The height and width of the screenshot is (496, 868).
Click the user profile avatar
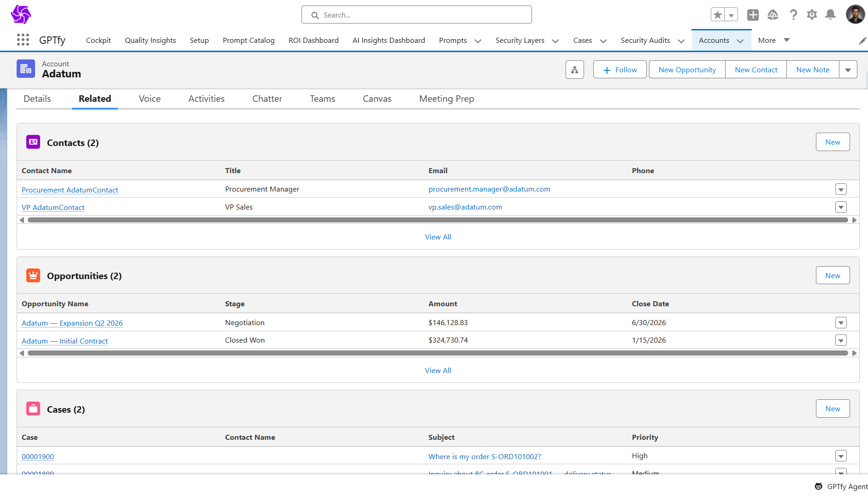click(x=855, y=15)
